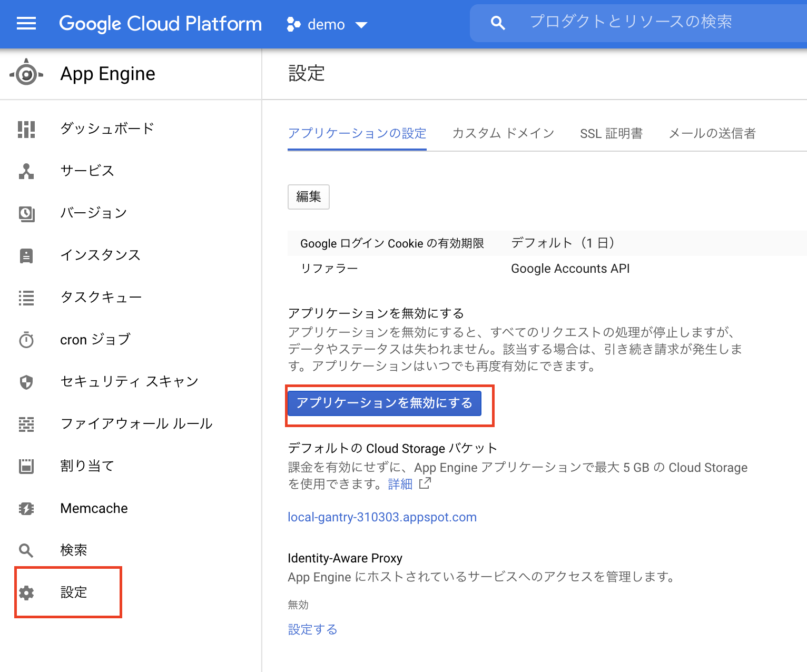Viewport: 807px width, 672px height.
Task: Click the dashboard icon next to ダッシュボード
Action: coord(26,129)
